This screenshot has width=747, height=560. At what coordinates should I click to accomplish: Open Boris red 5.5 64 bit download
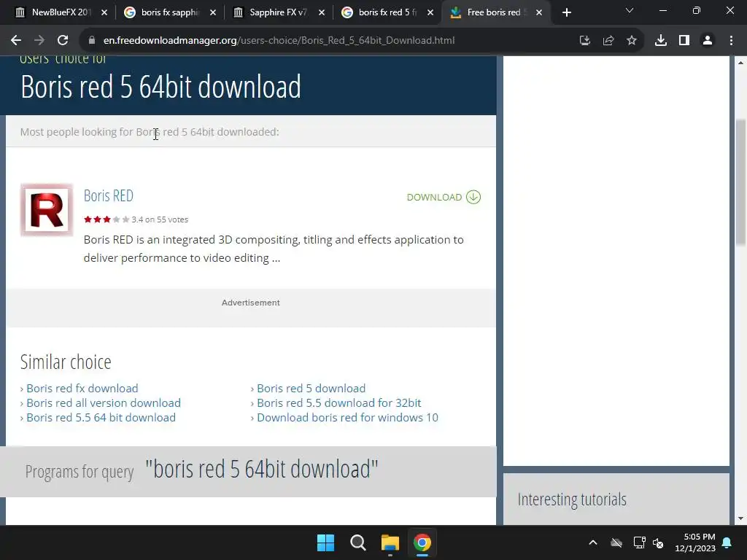pos(101,418)
